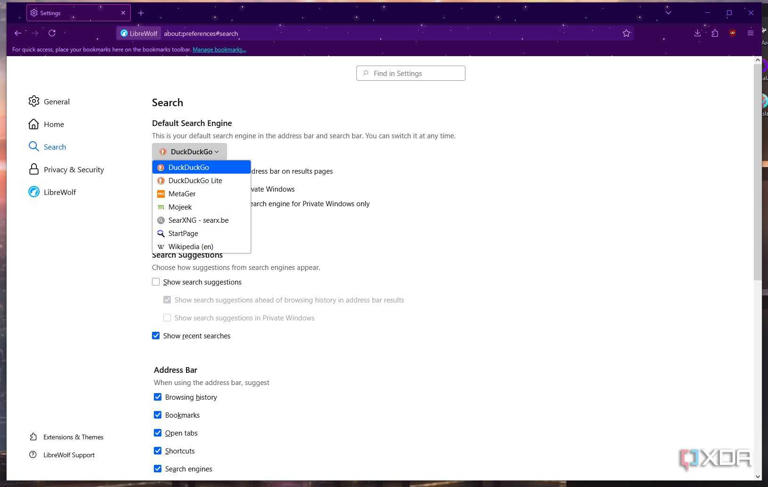Screen dimensions: 768x487
Task: Choose Mojeek as search engine
Action: [201, 207]
